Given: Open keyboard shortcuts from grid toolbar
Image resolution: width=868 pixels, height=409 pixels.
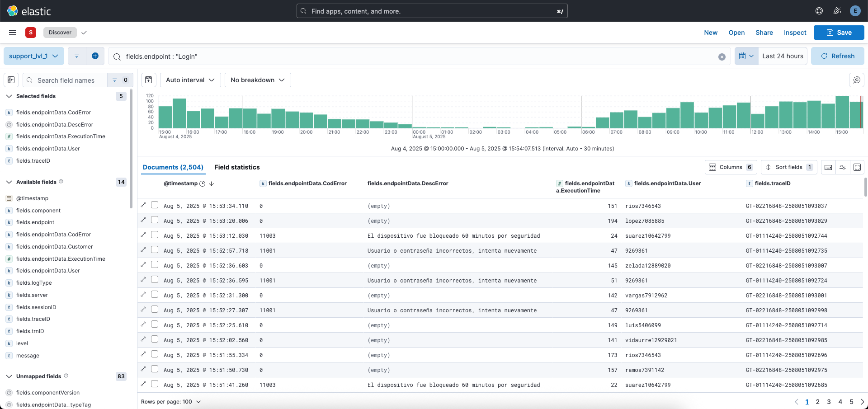Looking at the screenshot, I should click(x=828, y=167).
